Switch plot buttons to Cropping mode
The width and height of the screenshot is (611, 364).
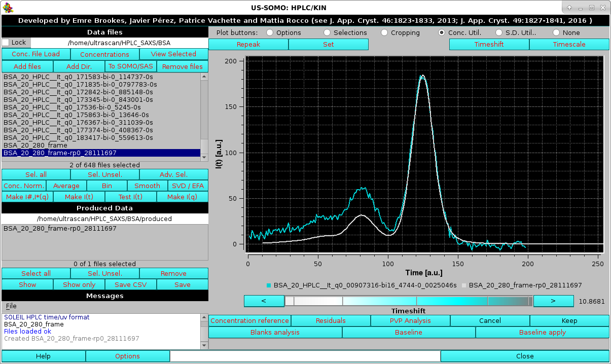tap(384, 32)
